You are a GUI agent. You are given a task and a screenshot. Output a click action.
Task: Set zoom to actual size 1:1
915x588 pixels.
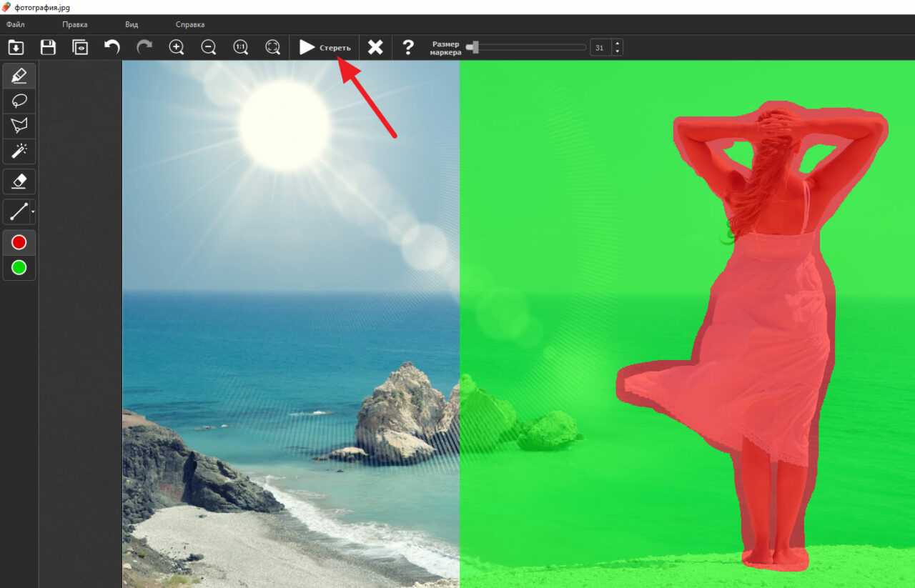241,47
